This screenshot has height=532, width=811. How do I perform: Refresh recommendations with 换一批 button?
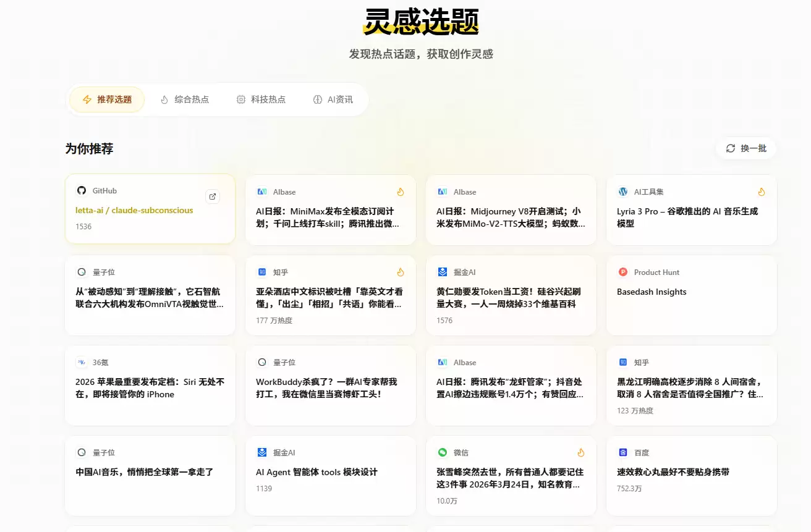pos(746,148)
